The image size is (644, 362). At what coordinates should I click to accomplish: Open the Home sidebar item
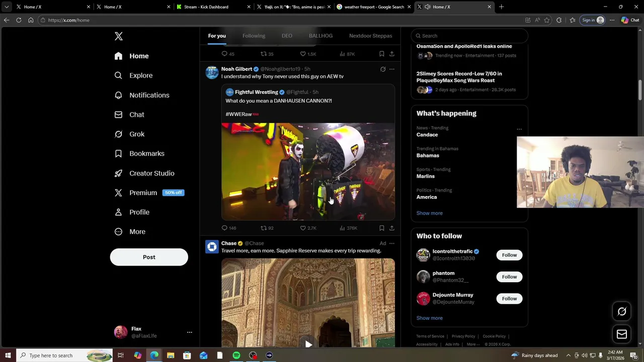pos(132,56)
